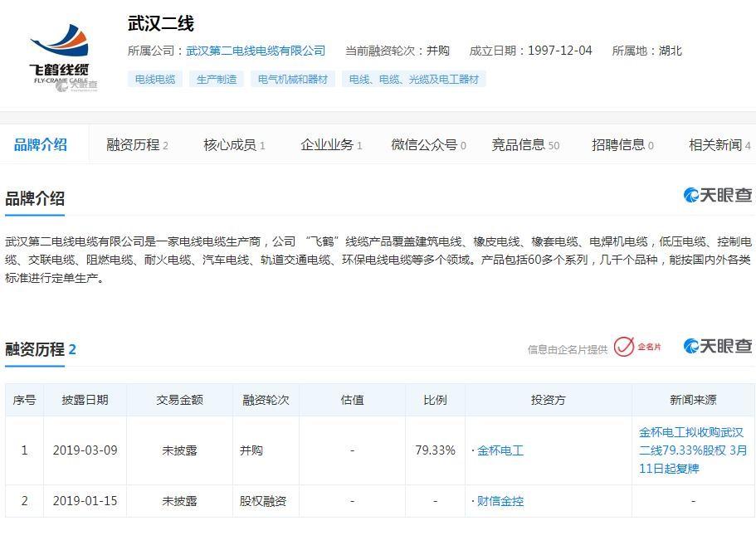Image resolution: width=756 pixels, height=545 pixels.
Task: Open 武汉第二电线电缆有限公司 company link
Action: tap(256, 51)
